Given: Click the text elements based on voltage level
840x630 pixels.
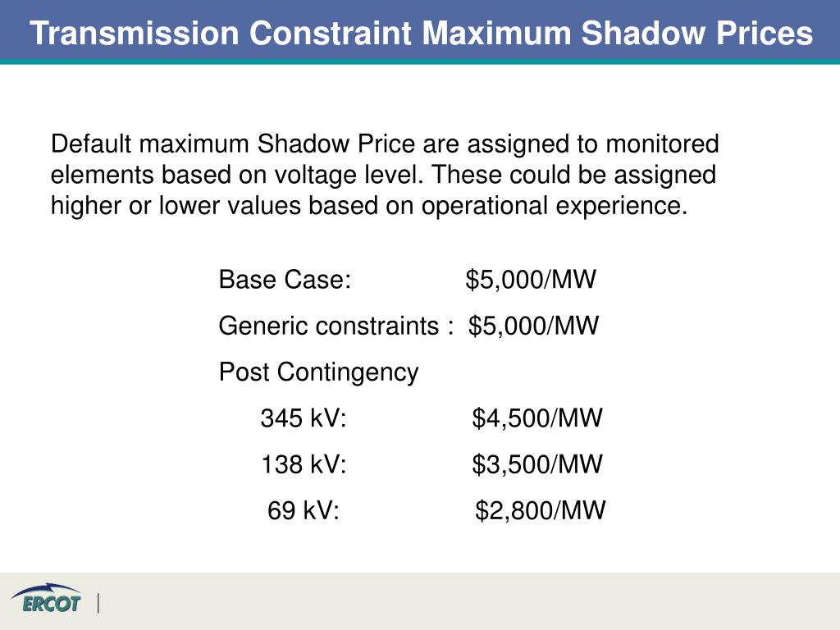Looking at the screenshot, I should click(x=237, y=175).
